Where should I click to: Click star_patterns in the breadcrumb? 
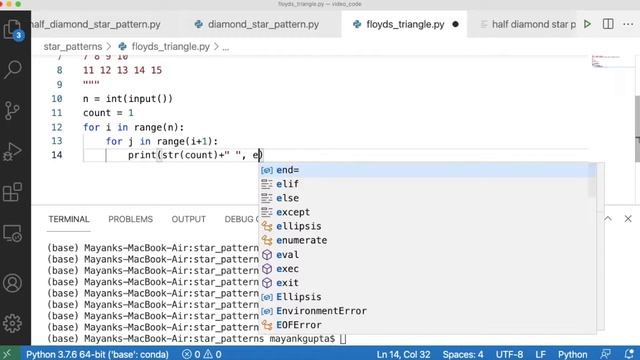73,47
